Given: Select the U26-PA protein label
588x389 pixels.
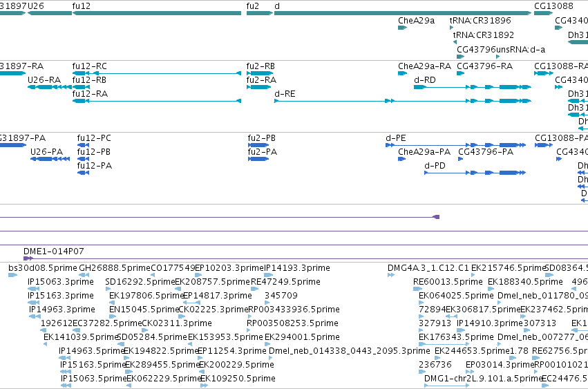Looking at the screenshot, I should (46, 152).
